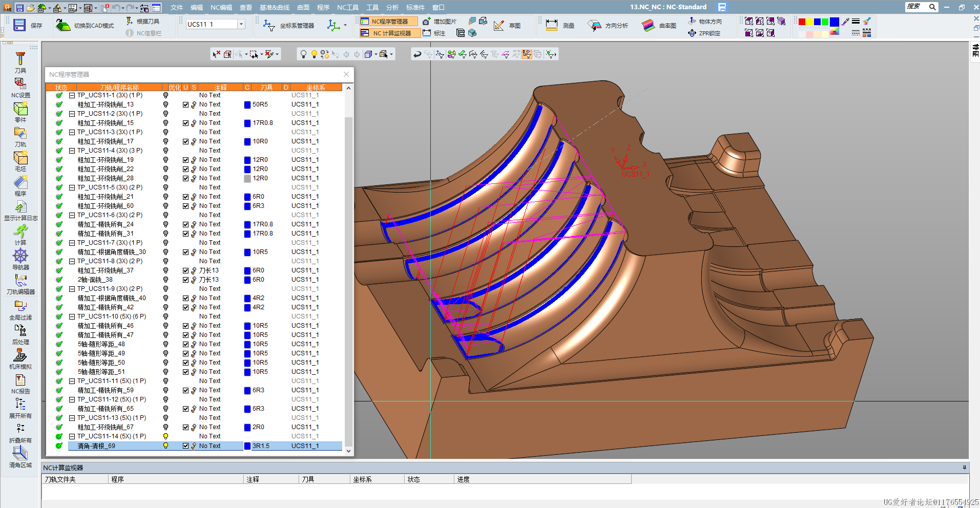
Task: Collapse the TP_UCS11-8 (3X) (2 P) folder
Action: pyautogui.click(x=72, y=261)
